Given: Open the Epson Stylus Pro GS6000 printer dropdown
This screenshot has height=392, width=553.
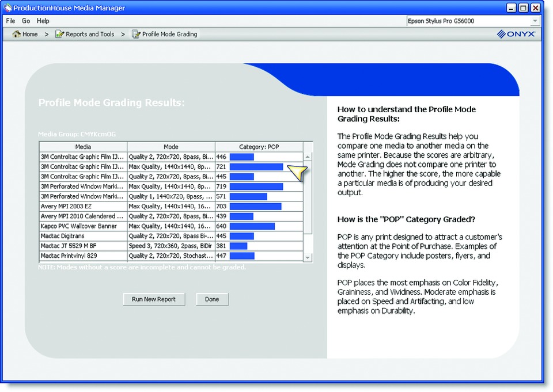Looking at the screenshot, I should [x=473, y=21].
